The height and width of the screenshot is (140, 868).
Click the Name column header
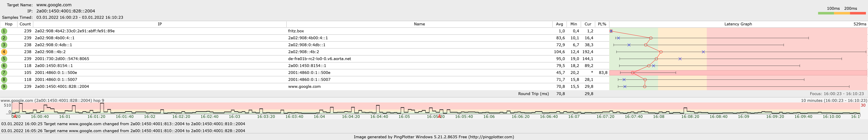(419, 24)
